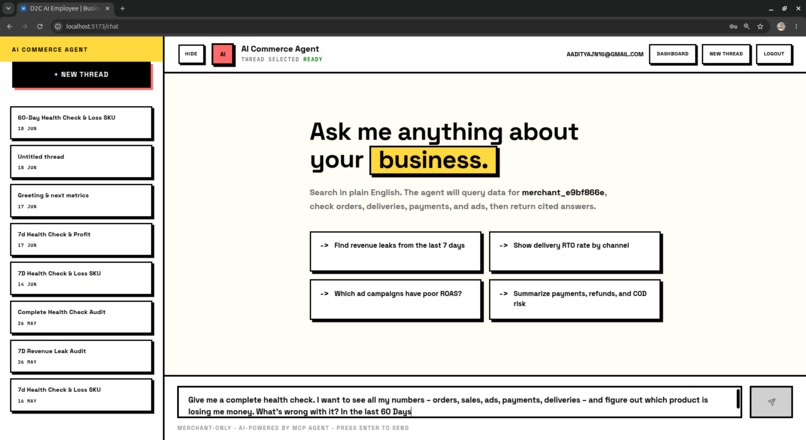Open 7D Health Check & Loss SKU from 14 Jun
The image size is (806, 440).
point(81,279)
